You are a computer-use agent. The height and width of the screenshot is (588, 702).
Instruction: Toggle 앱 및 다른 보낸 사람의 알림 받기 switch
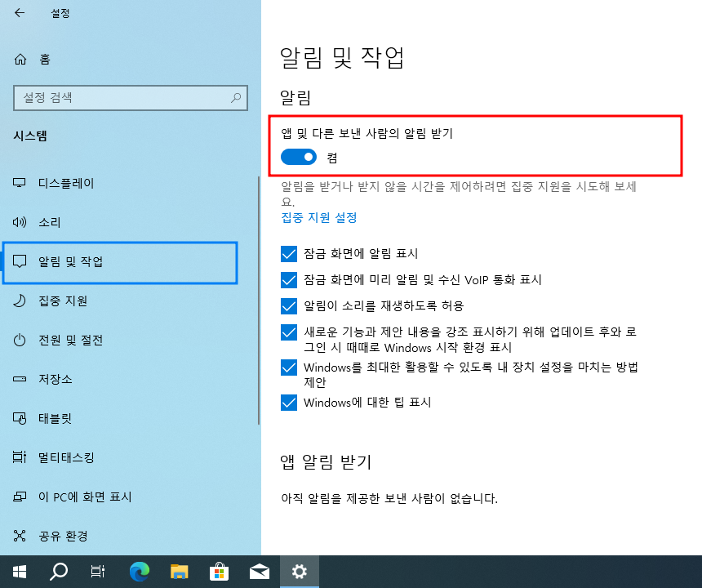pyautogui.click(x=299, y=157)
